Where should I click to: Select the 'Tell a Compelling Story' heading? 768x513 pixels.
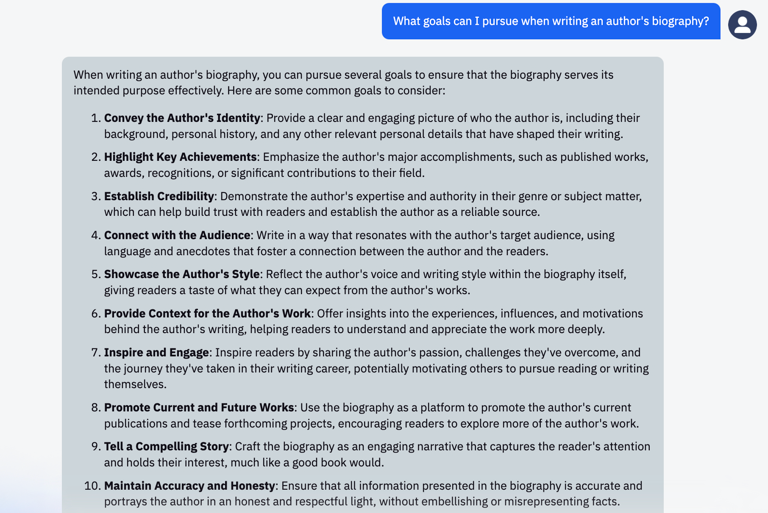(167, 446)
